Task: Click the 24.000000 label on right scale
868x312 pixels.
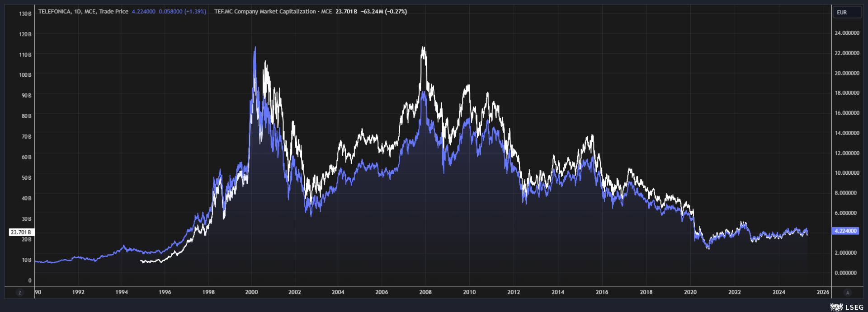Action: (x=847, y=33)
